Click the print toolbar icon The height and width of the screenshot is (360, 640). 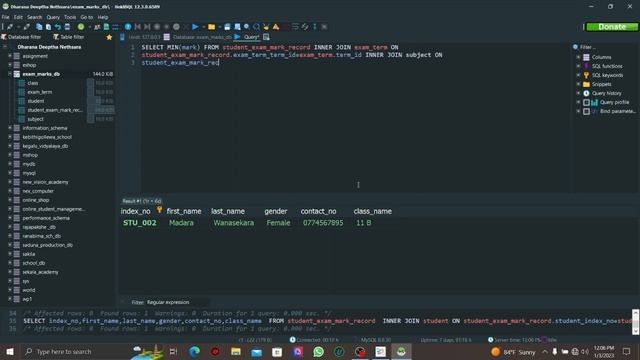[67, 27]
